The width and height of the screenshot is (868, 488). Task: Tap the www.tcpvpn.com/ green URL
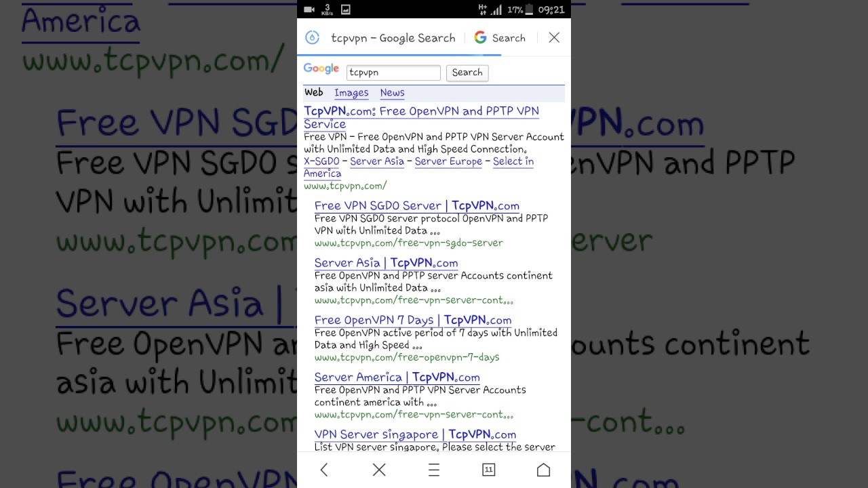tap(345, 186)
